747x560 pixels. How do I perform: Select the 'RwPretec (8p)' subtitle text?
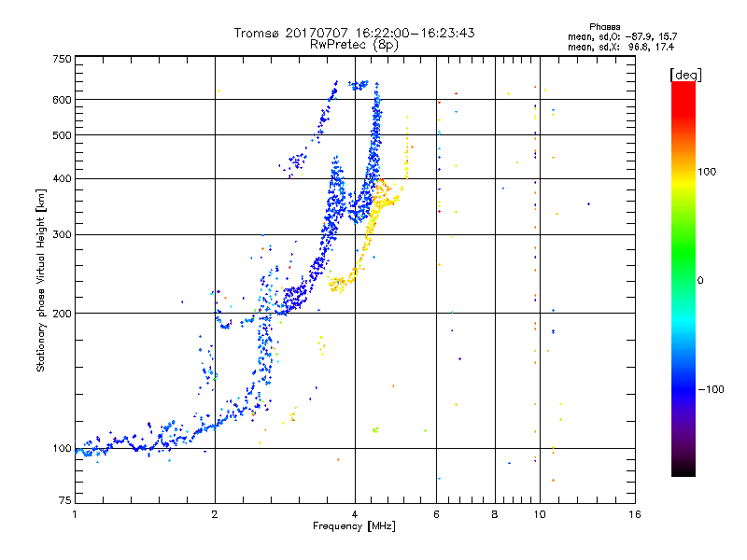pos(354,45)
